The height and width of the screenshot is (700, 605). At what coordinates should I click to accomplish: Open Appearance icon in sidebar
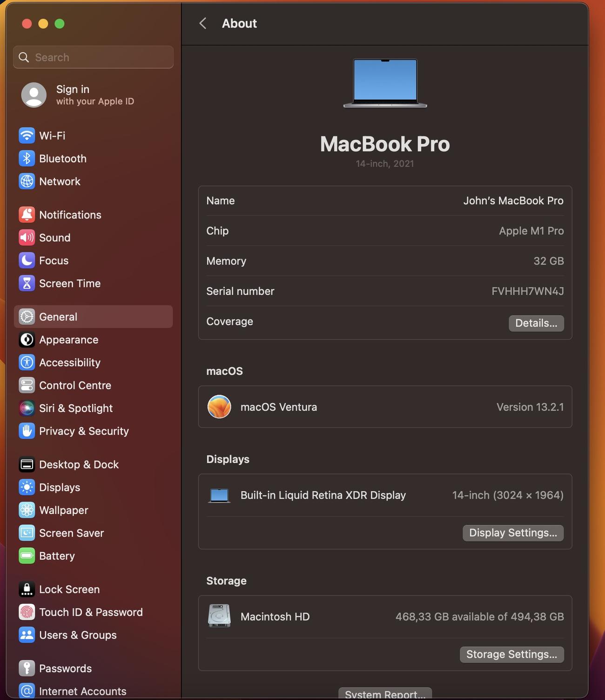pos(27,340)
